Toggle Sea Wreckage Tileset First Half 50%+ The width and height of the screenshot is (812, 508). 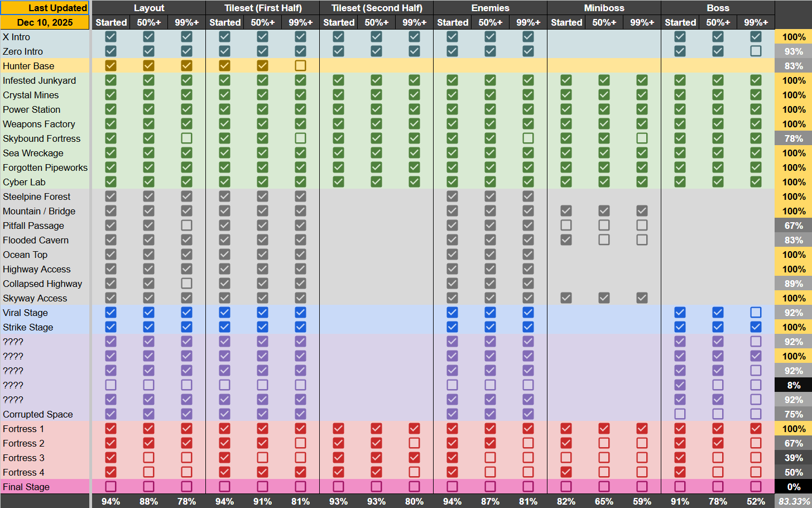tap(262, 153)
